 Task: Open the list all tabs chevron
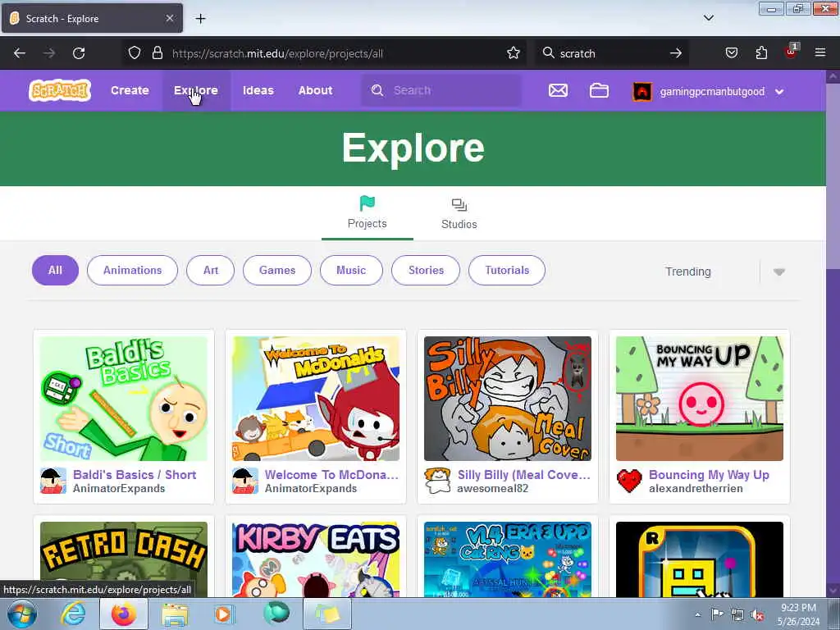tap(708, 18)
